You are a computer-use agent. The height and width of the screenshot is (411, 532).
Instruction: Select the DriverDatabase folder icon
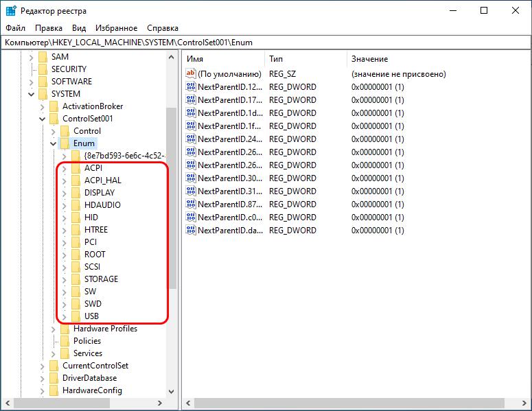(54, 378)
